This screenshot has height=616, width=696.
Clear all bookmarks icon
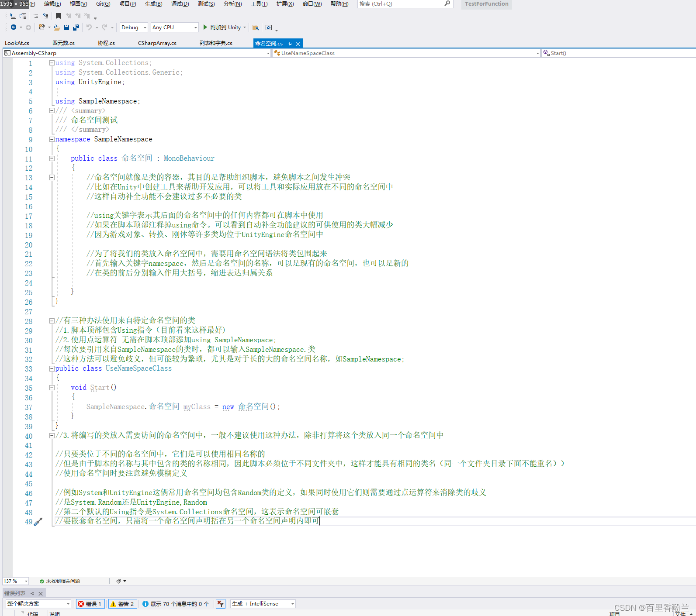tap(87, 16)
